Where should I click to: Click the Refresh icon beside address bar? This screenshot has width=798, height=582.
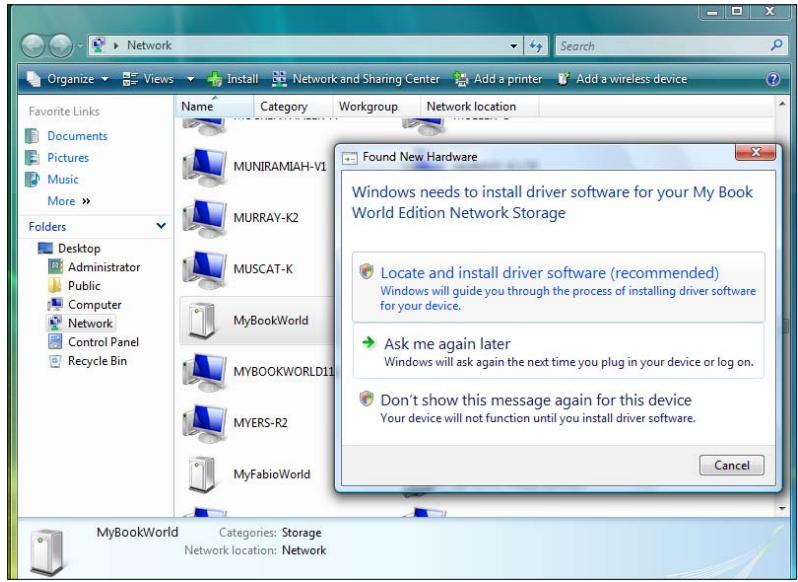tap(535, 46)
